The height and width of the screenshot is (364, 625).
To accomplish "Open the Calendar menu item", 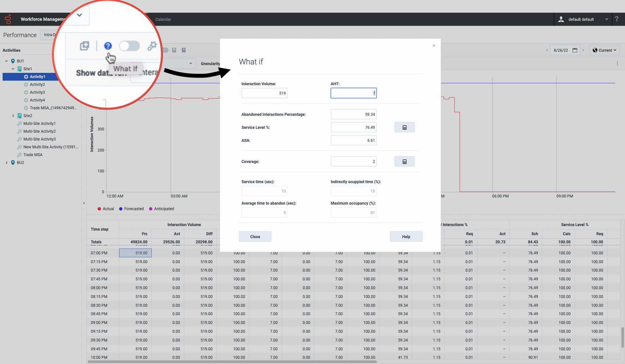I will pyautogui.click(x=163, y=20).
